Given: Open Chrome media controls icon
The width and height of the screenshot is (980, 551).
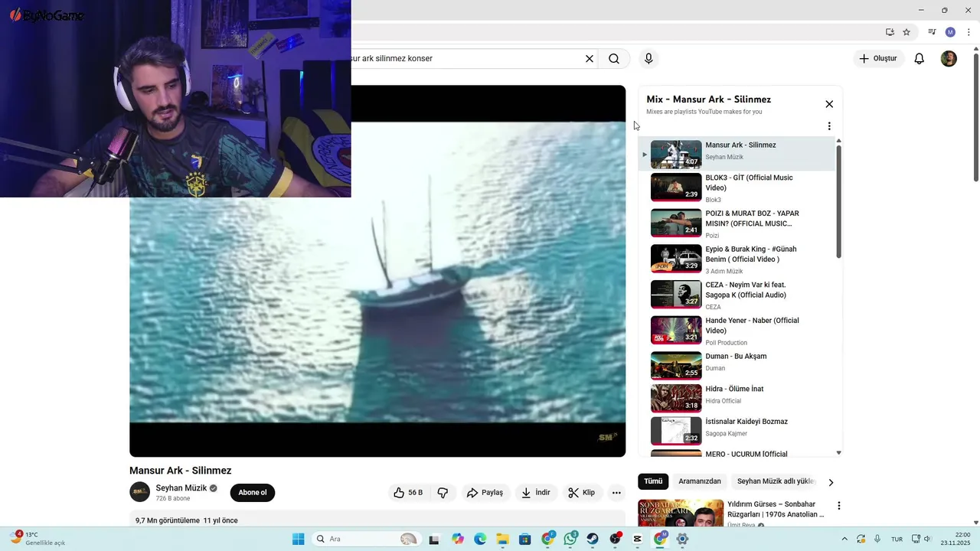Looking at the screenshot, I should click(932, 32).
